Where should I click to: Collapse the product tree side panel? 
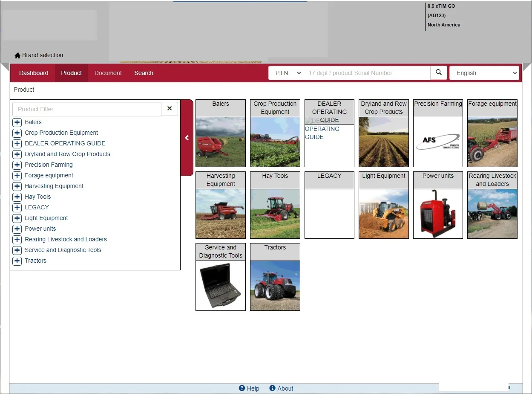(187, 138)
